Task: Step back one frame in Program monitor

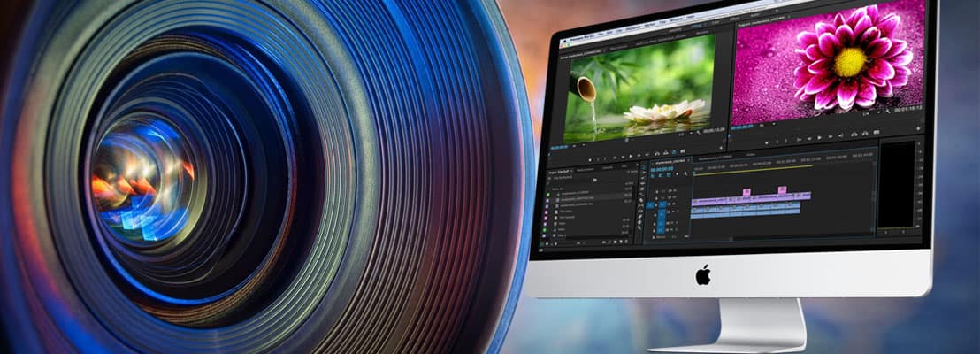Action: tap(808, 138)
